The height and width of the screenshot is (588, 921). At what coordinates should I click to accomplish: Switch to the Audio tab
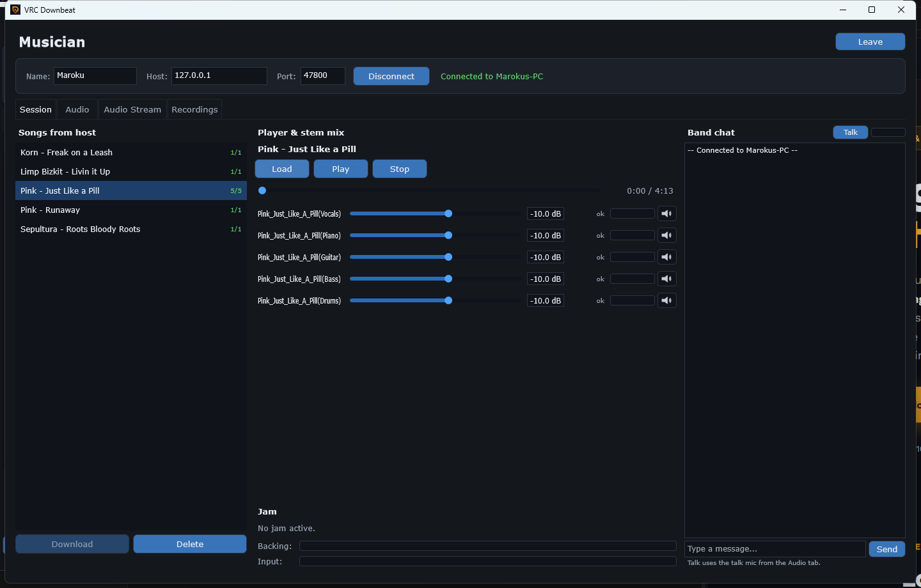[77, 109]
